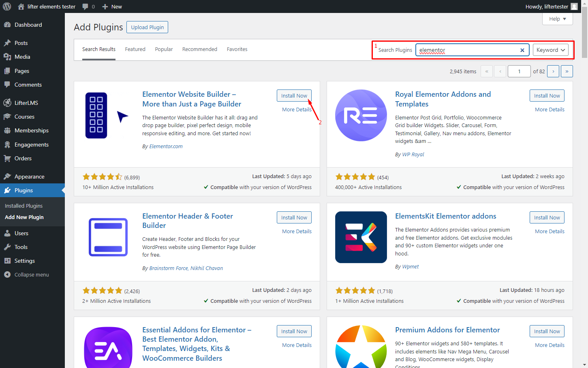Switch to the Favorites tab
Viewport: 588px width, 368px height.
237,49
